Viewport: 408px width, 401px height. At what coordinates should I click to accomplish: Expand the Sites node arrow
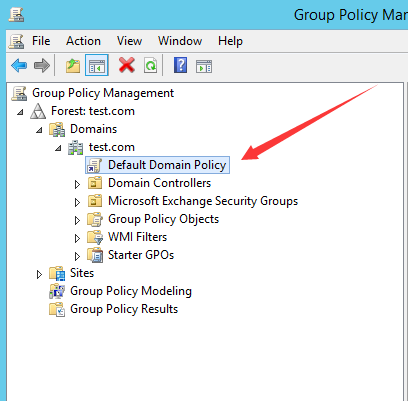[39, 274]
